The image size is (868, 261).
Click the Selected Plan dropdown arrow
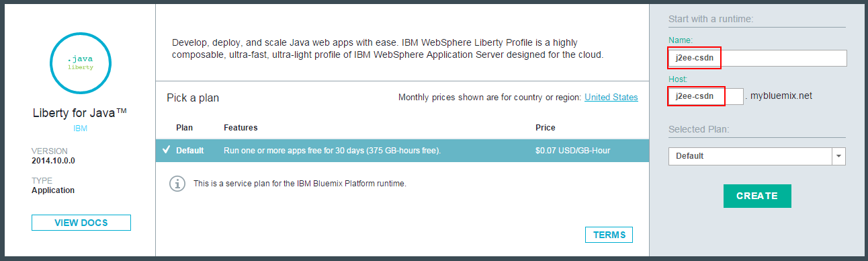(838, 156)
